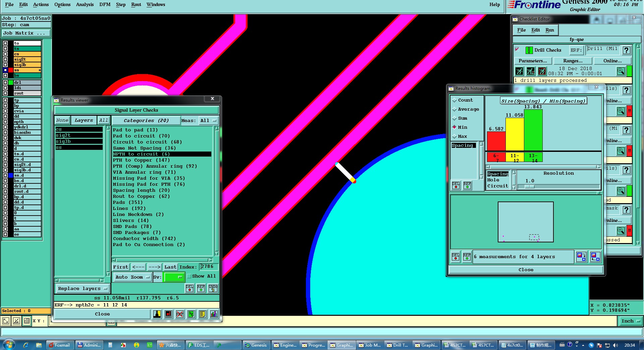
Task: Click the red 6.582 histogram bar
Action: 496,141
